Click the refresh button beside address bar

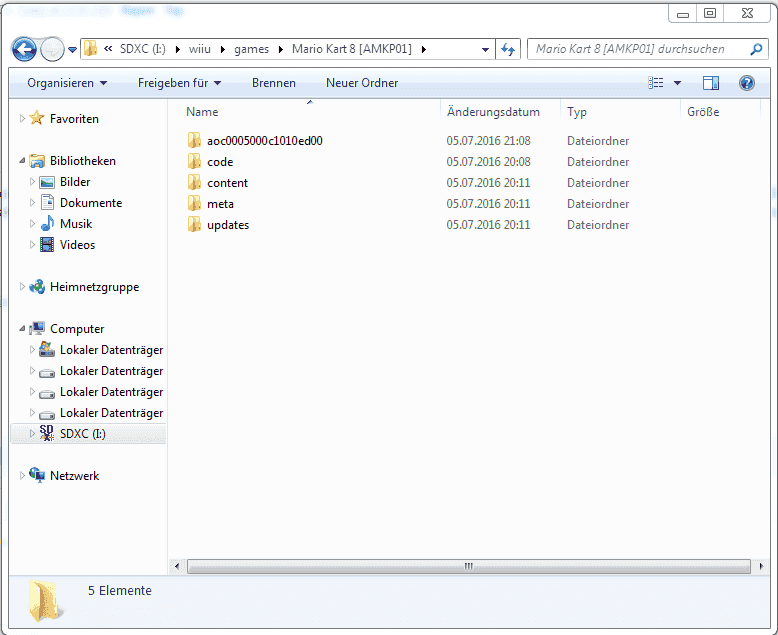pos(508,49)
